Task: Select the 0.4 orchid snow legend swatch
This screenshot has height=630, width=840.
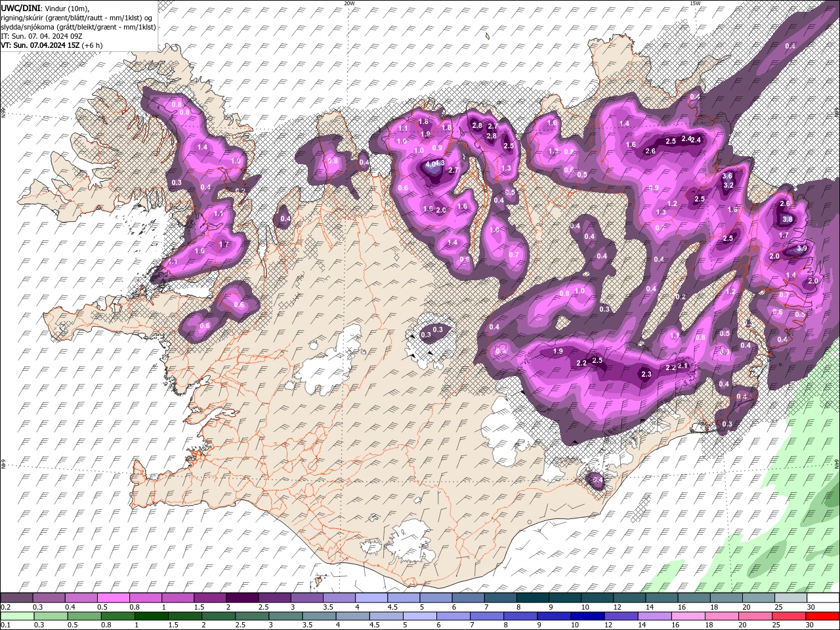Action: [81, 598]
